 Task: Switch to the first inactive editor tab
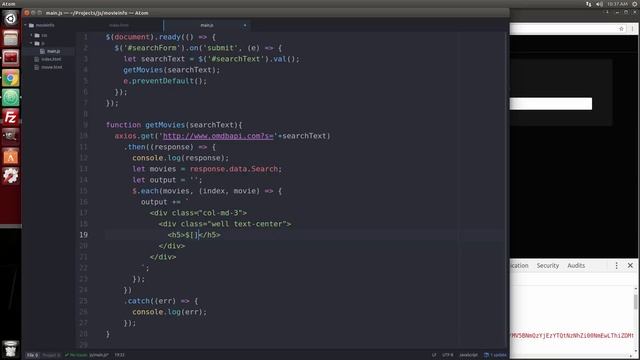tap(119, 25)
